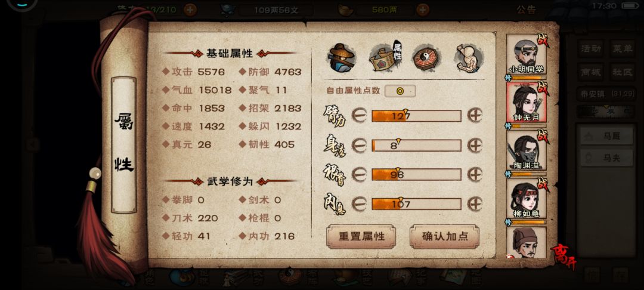The image size is (644, 290).
Task: Decrease 根骨 with the minus button
Action: [359, 175]
